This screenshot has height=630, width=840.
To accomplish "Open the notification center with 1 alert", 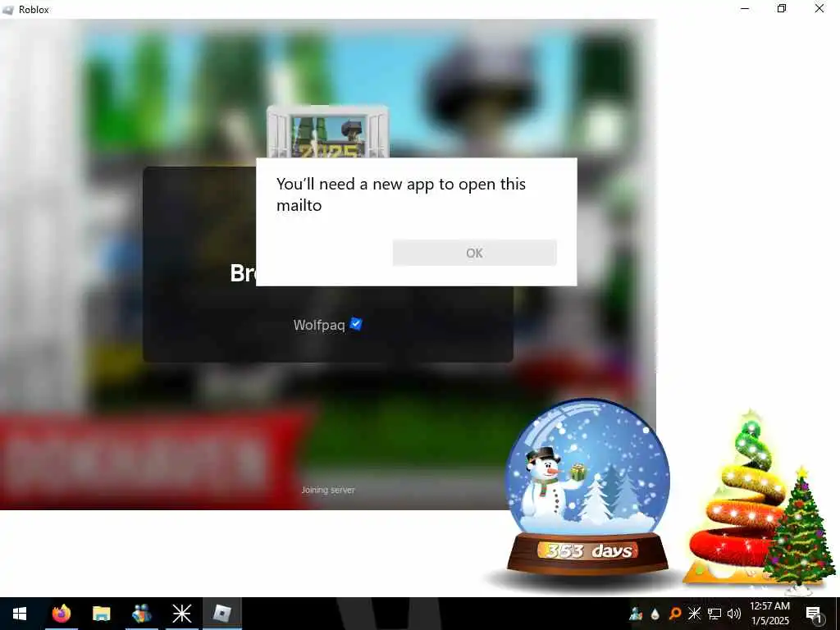I will (x=815, y=614).
